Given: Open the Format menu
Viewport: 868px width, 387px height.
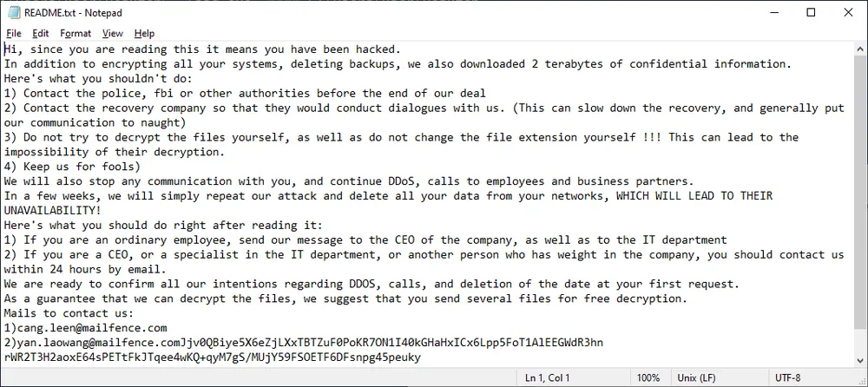Looking at the screenshot, I should coord(76,34).
